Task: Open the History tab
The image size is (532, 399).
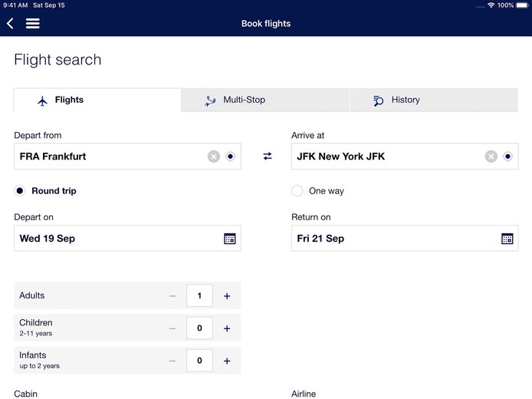Action: (434, 100)
